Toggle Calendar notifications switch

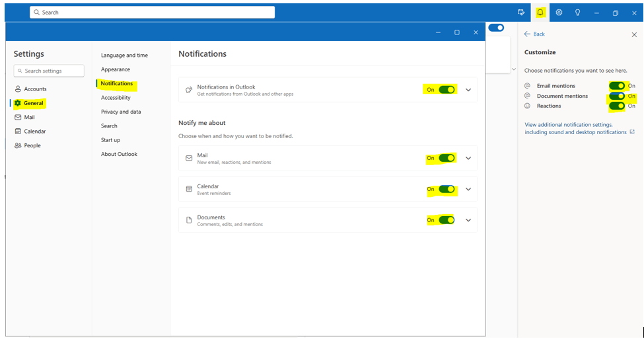pyautogui.click(x=447, y=189)
